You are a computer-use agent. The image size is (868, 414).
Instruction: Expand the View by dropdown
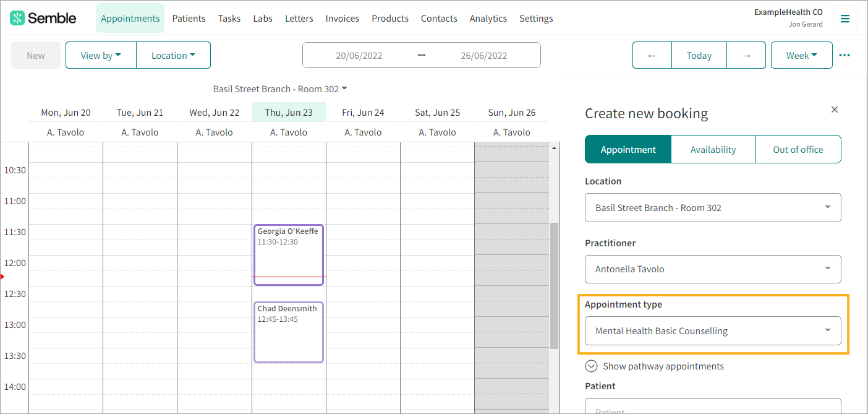101,55
